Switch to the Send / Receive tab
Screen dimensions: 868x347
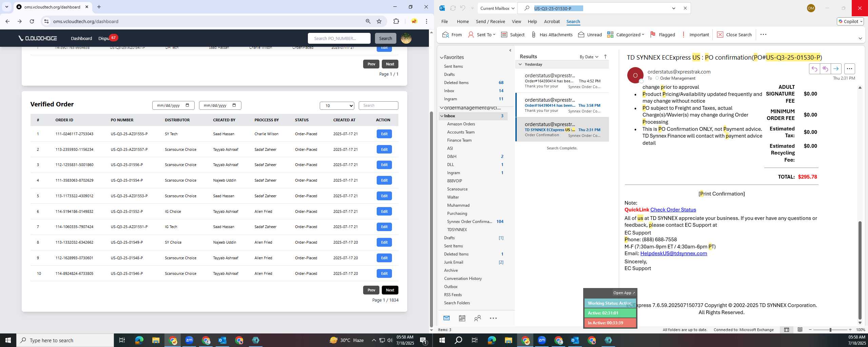coord(490,21)
